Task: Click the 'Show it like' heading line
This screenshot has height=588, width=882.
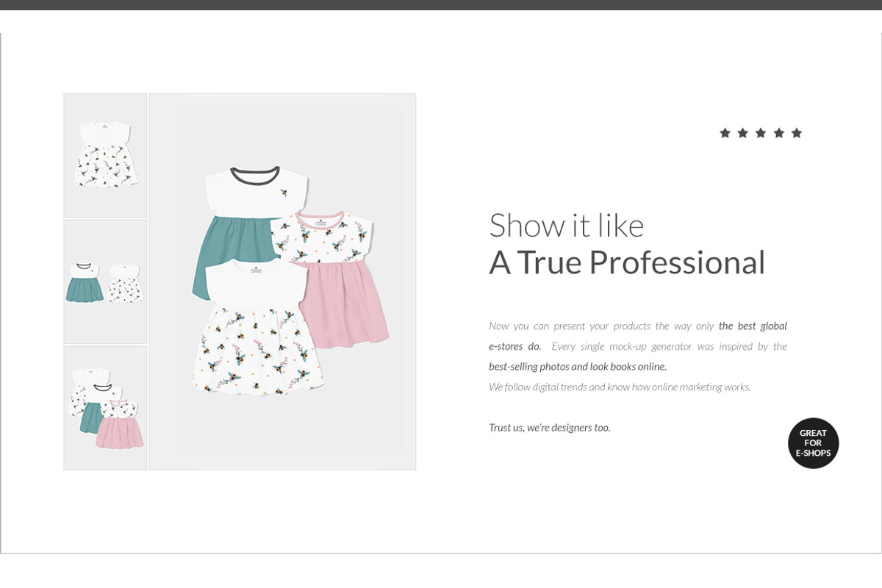Action: pos(566,226)
